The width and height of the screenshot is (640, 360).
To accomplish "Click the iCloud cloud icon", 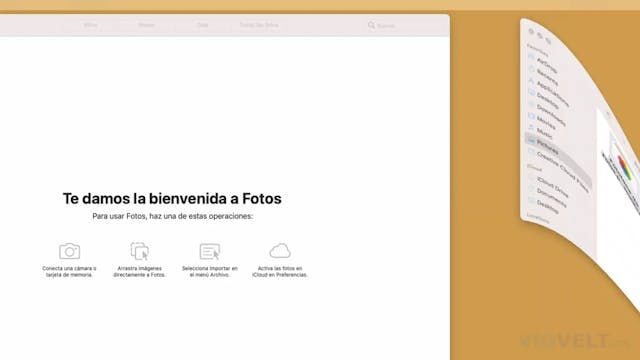I will pos(280,251).
